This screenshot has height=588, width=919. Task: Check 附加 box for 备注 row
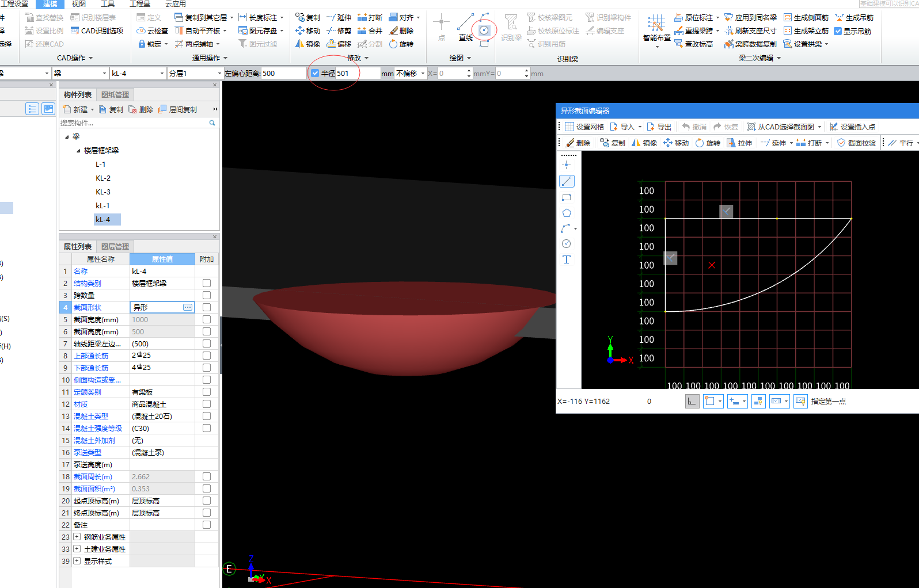tap(207, 525)
